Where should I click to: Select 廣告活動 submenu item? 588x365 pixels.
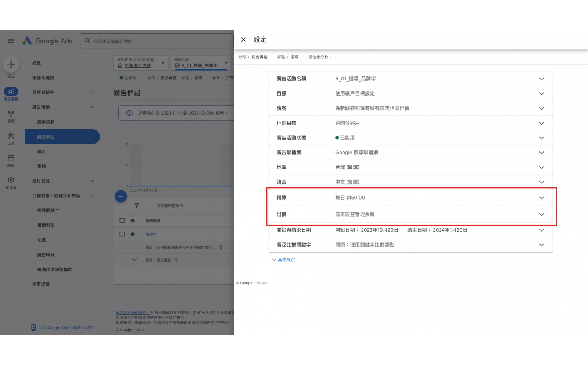coord(46,122)
